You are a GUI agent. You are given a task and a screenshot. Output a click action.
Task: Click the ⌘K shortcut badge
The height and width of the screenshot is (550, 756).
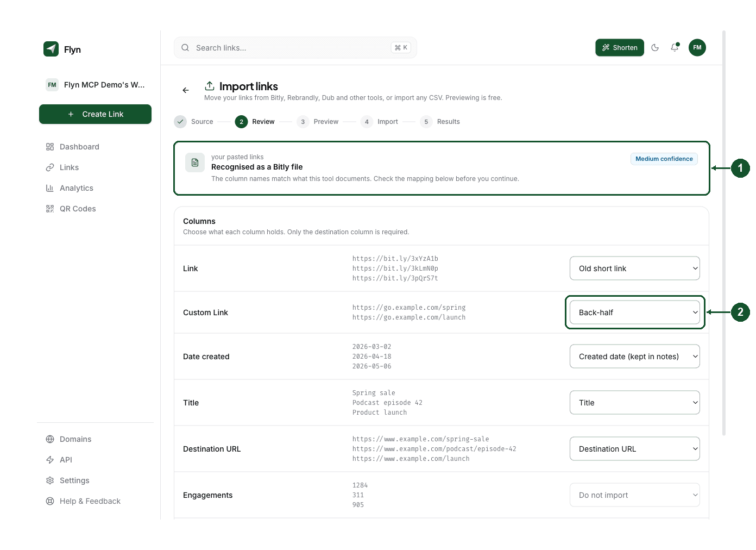pos(401,48)
